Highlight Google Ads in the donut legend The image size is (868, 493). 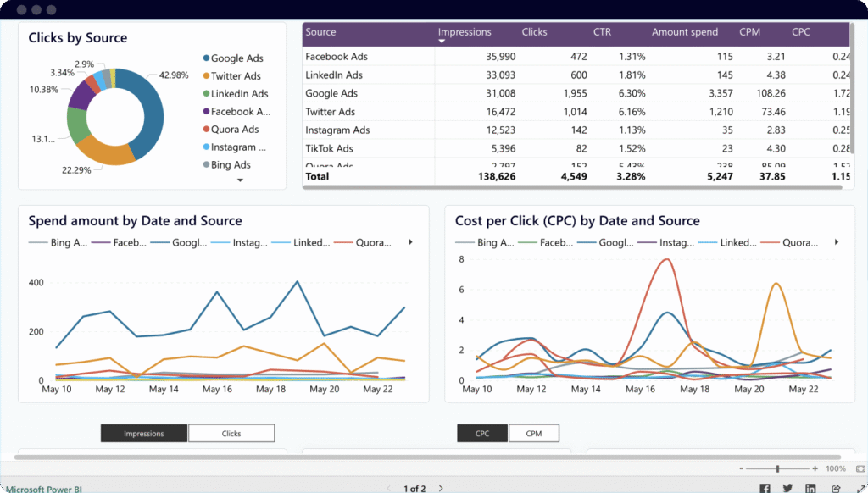pyautogui.click(x=233, y=58)
